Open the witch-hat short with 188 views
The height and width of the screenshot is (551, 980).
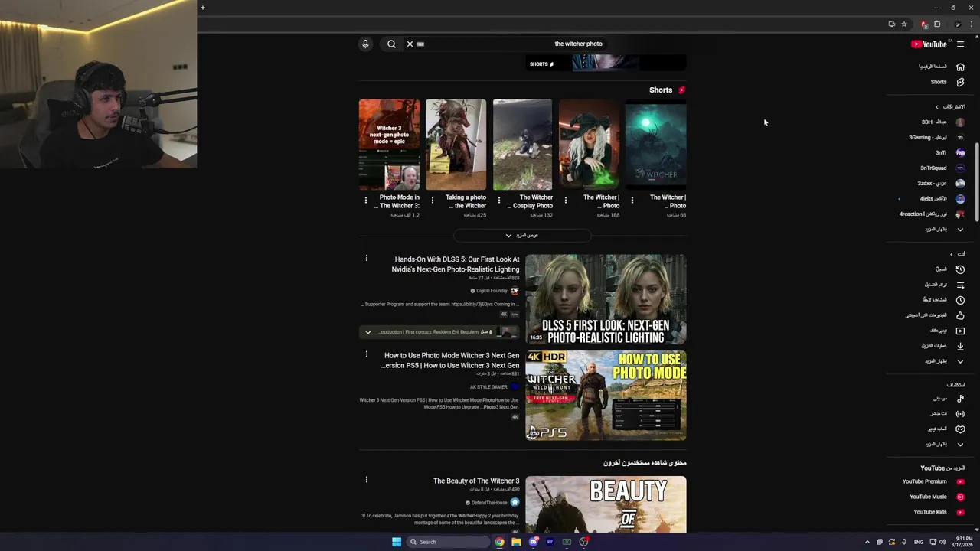click(589, 144)
